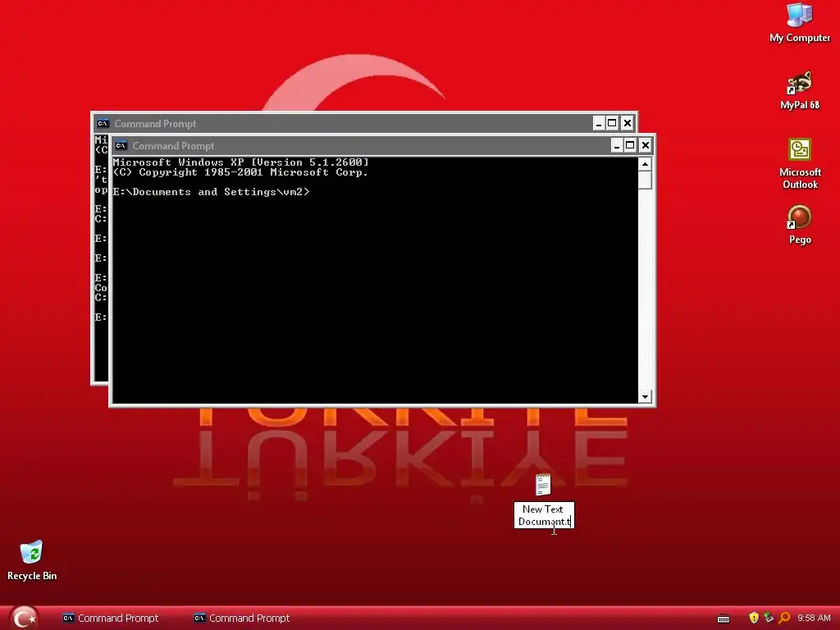Click the keyboard icon in system tray
Image resolution: width=840 pixels, height=630 pixels.
point(724,619)
